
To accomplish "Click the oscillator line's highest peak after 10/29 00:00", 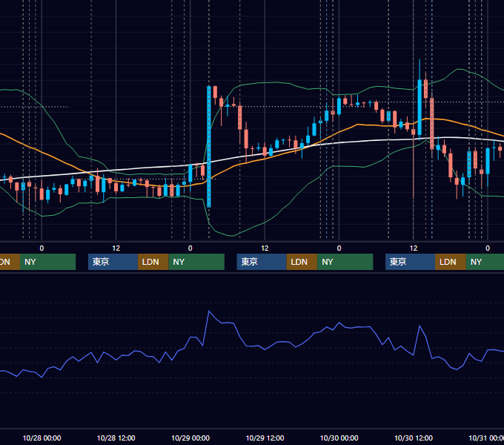I will 209,311.
